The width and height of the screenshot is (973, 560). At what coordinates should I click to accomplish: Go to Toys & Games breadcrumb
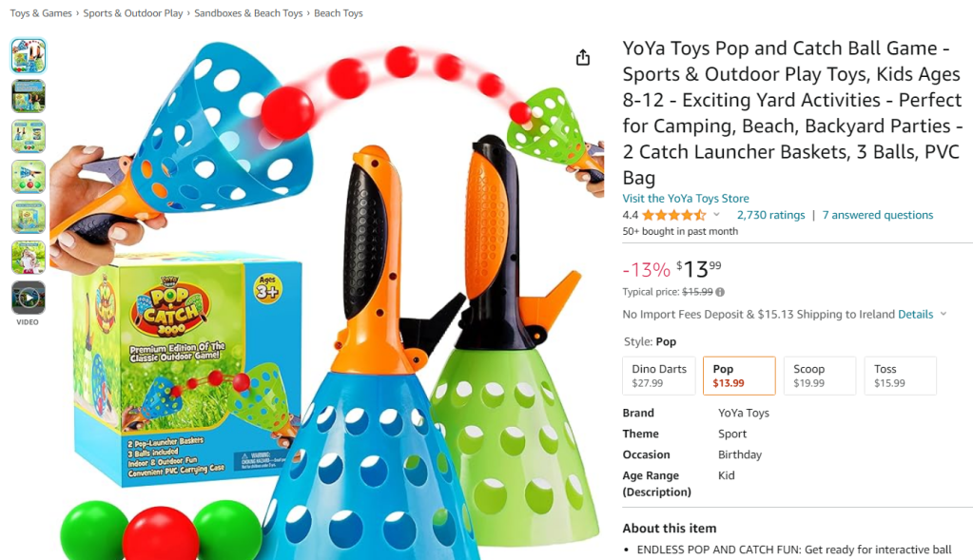(x=41, y=13)
